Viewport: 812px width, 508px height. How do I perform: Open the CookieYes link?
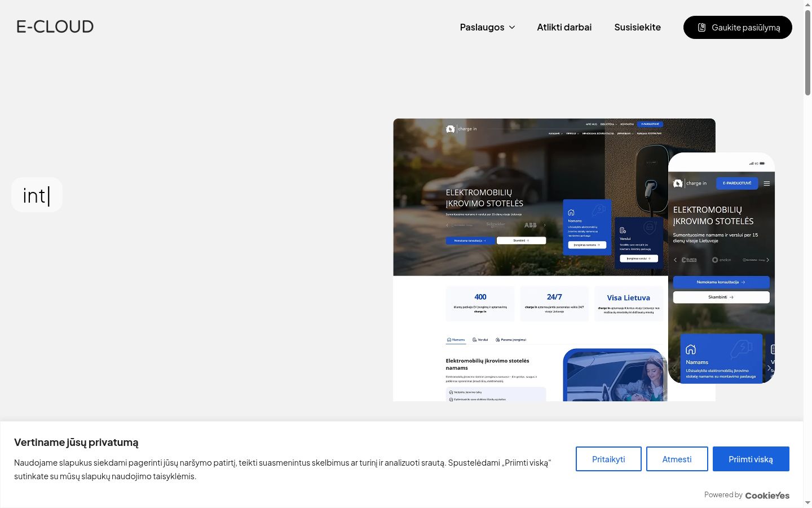[767, 495]
